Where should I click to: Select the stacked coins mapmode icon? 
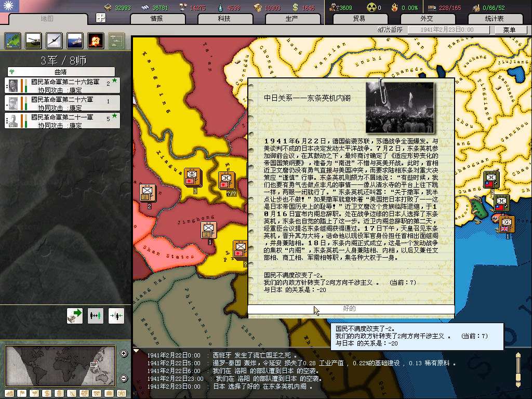(59, 394)
